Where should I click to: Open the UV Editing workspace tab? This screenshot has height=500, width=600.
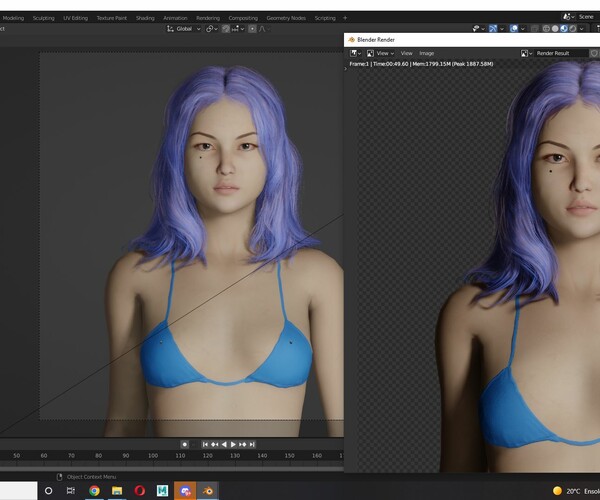pyautogui.click(x=75, y=18)
